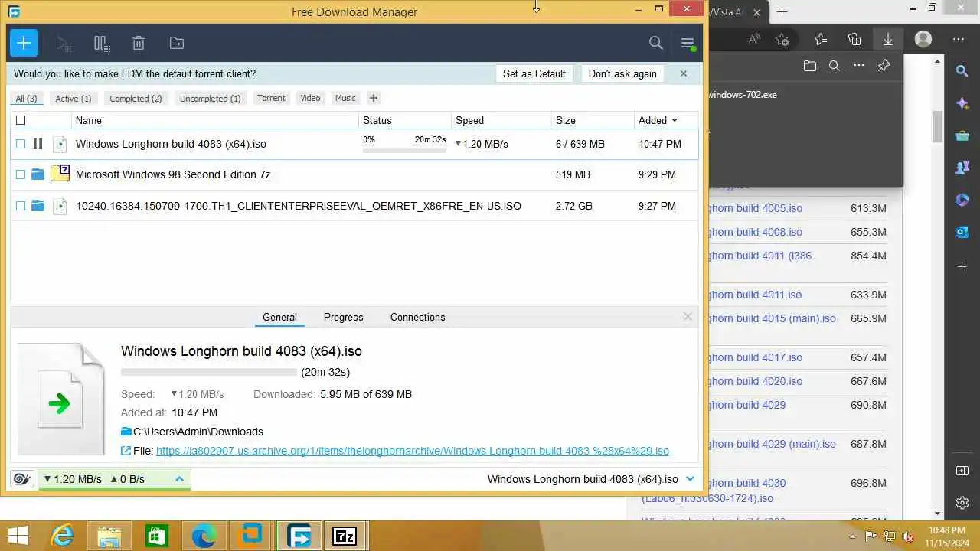Image resolution: width=980 pixels, height=551 pixels.
Task: Close the download details panel
Action: point(688,317)
